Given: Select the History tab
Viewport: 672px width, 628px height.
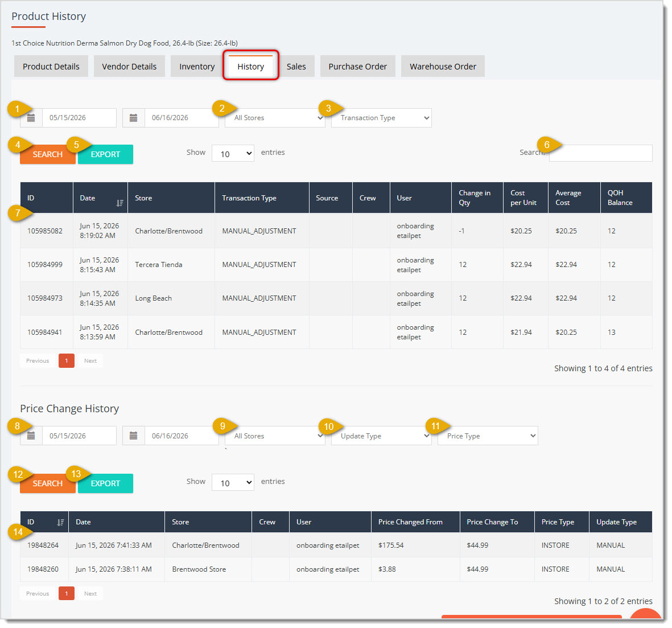Looking at the screenshot, I should [x=251, y=67].
